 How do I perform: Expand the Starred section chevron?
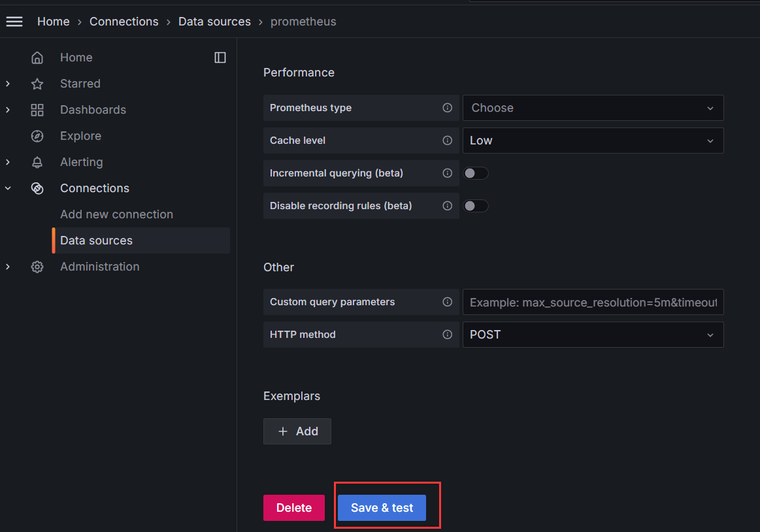click(x=8, y=84)
